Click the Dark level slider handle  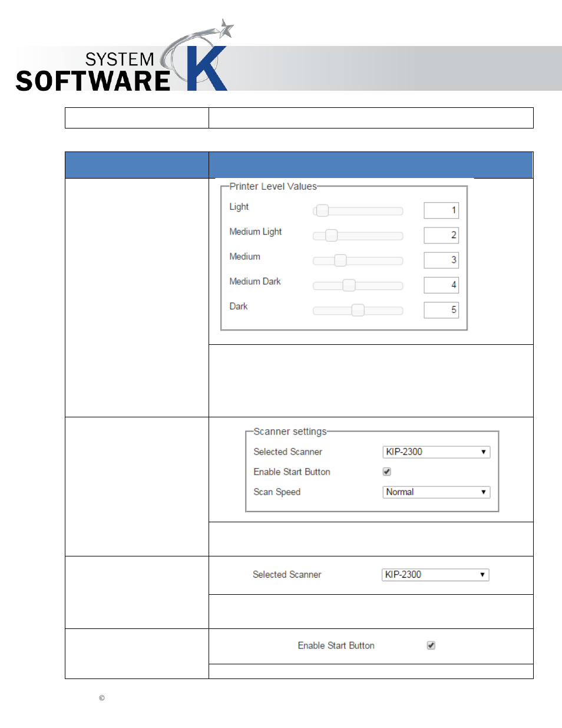358,310
